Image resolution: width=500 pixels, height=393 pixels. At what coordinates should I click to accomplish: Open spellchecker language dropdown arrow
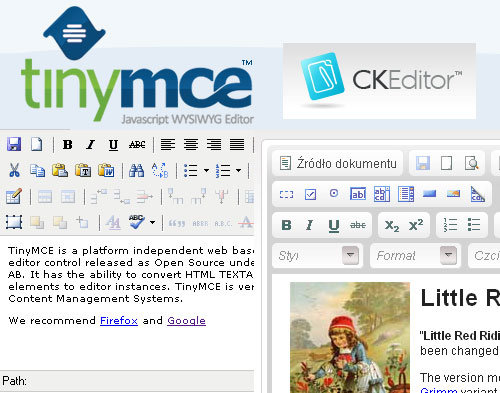152,222
